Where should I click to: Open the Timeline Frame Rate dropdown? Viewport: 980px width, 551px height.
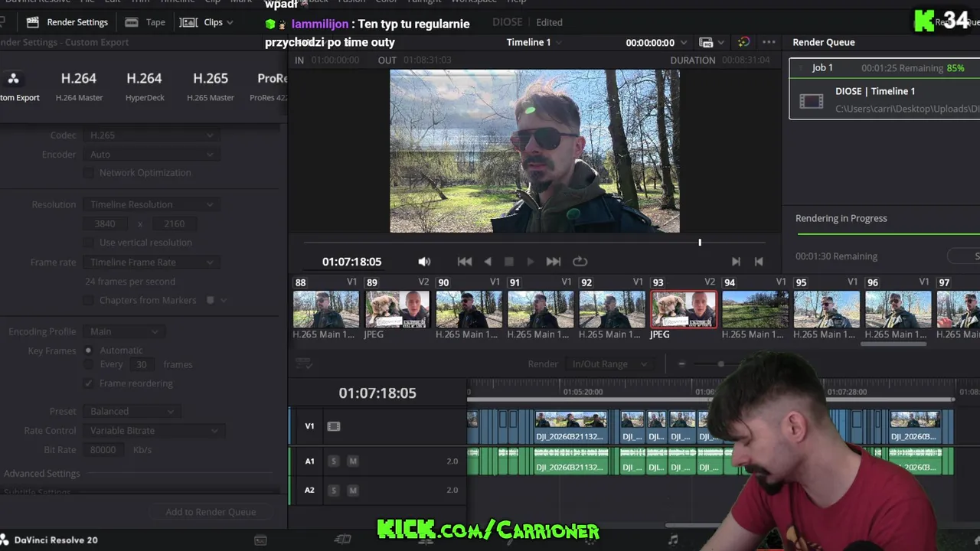click(x=151, y=262)
